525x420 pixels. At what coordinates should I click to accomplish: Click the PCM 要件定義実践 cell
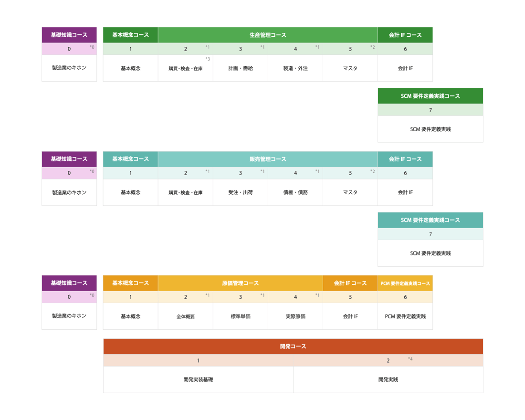pyautogui.click(x=405, y=316)
